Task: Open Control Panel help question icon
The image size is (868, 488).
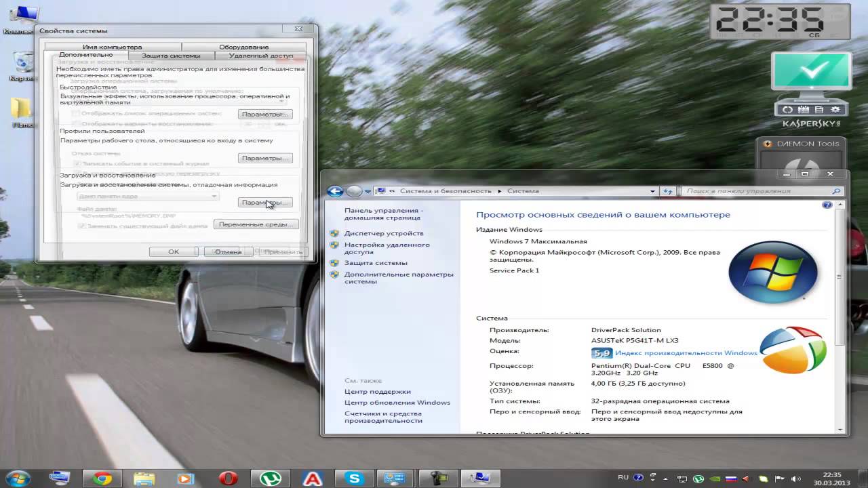Action: pyautogui.click(x=827, y=205)
